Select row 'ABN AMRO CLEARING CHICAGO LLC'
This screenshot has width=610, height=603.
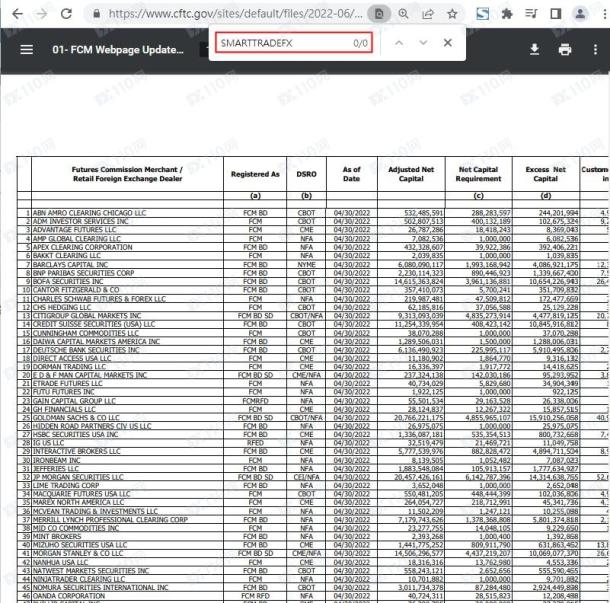click(x=312, y=213)
